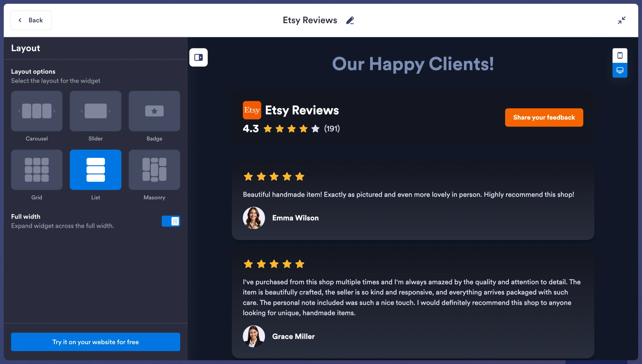Toggle the side panel visibility icon
642x364 pixels.
198,57
